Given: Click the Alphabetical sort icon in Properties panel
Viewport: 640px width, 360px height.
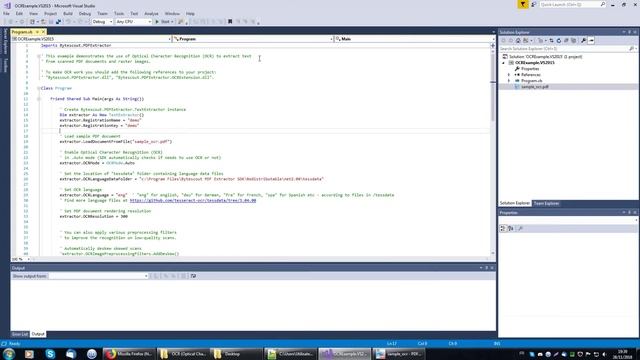Looking at the screenshot, I should pyautogui.click(x=511, y=229).
